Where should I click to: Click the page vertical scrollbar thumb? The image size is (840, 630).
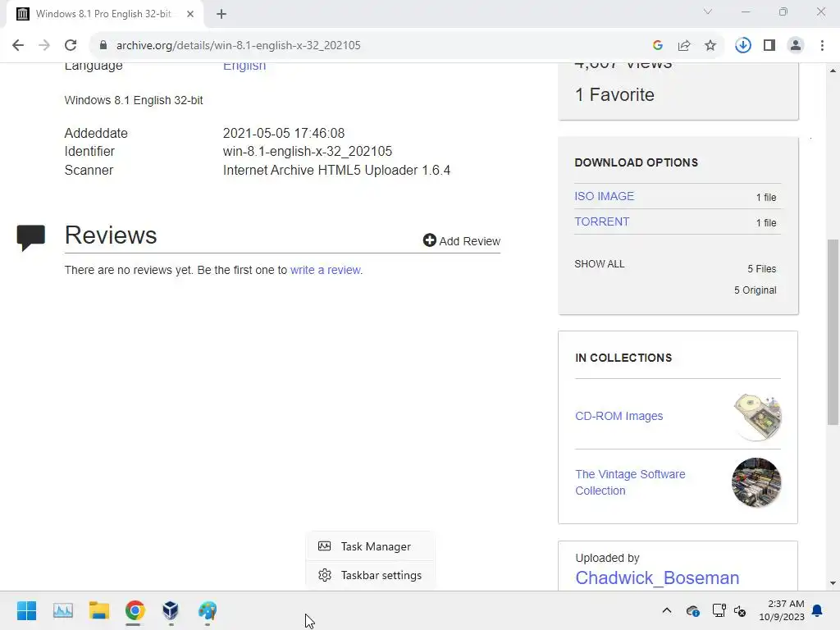point(833,331)
